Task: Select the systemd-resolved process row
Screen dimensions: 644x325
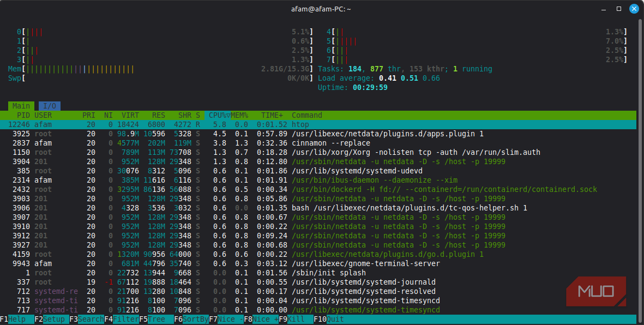Action: [318, 291]
